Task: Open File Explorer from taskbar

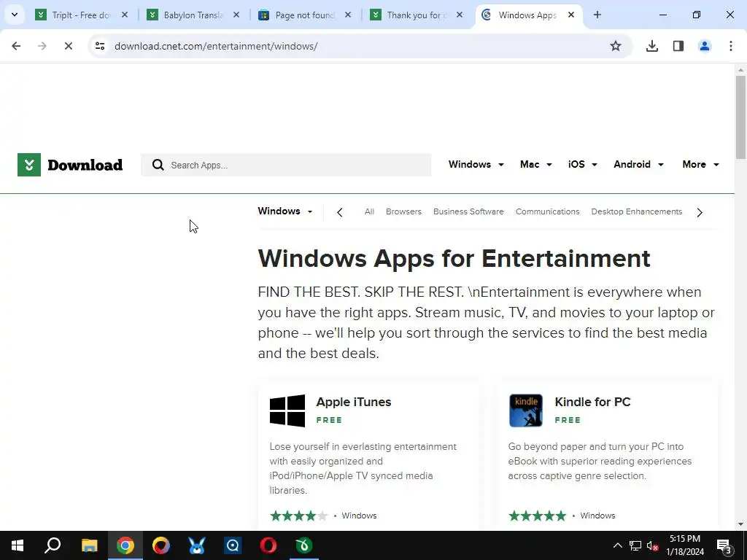Action: point(89,545)
